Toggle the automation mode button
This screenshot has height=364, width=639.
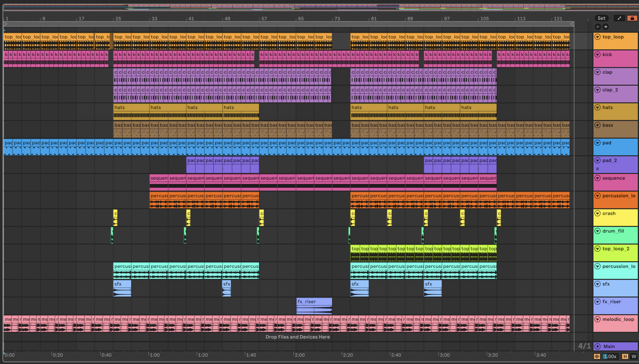(619, 18)
